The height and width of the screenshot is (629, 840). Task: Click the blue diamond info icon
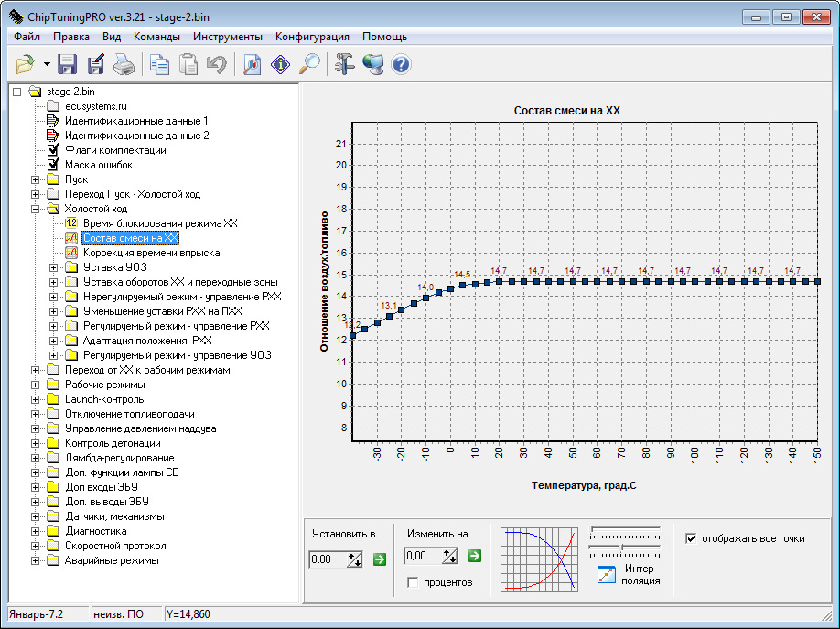pyautogui.click(x=281, y=64)
